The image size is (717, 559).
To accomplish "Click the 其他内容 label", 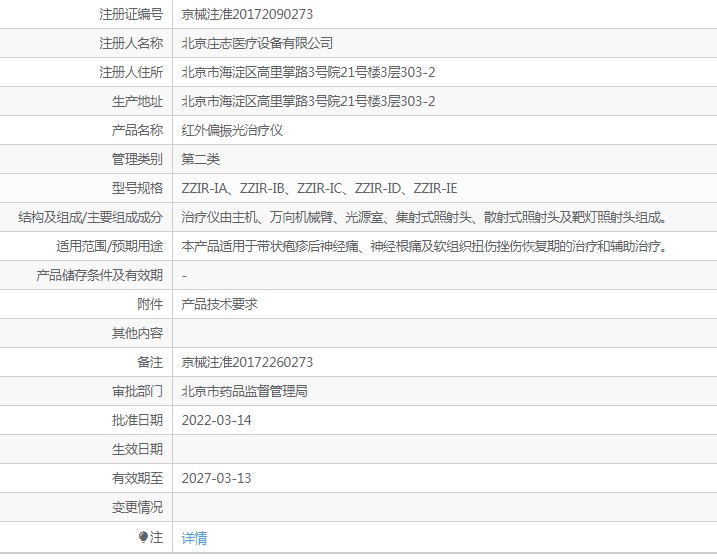I will (138, 333).
